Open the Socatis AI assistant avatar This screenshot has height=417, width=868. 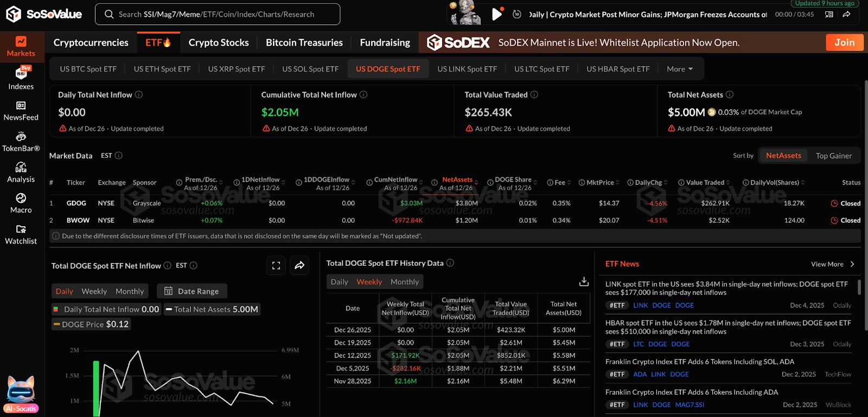(x=21, y=390)
